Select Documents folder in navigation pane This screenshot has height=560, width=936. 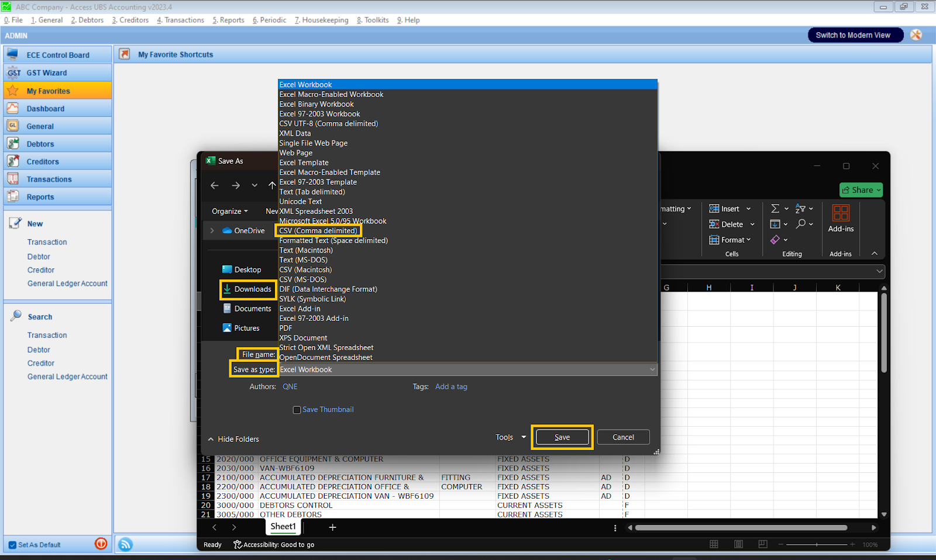pos(247,309)
